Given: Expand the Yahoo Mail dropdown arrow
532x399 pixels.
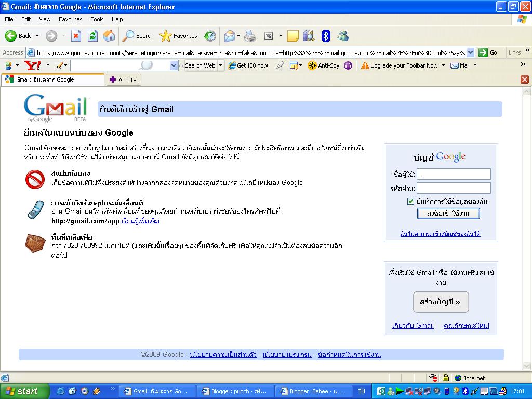Looking at the screenshot, I should click(x=475, y=65).
